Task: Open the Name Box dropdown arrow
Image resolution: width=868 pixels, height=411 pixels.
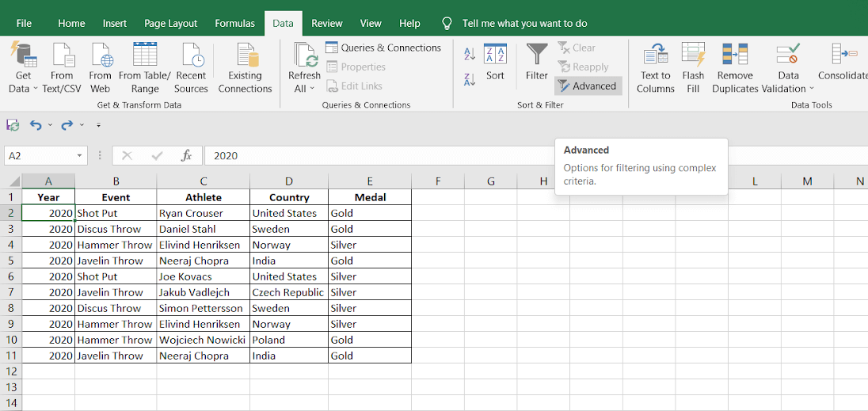Action: pyautogui.click(x=79, y=156)
